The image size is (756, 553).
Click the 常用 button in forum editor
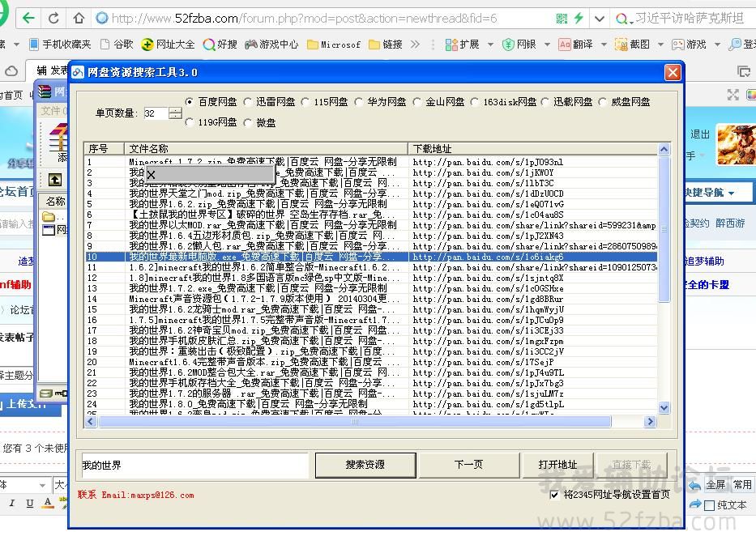(742, 485)
